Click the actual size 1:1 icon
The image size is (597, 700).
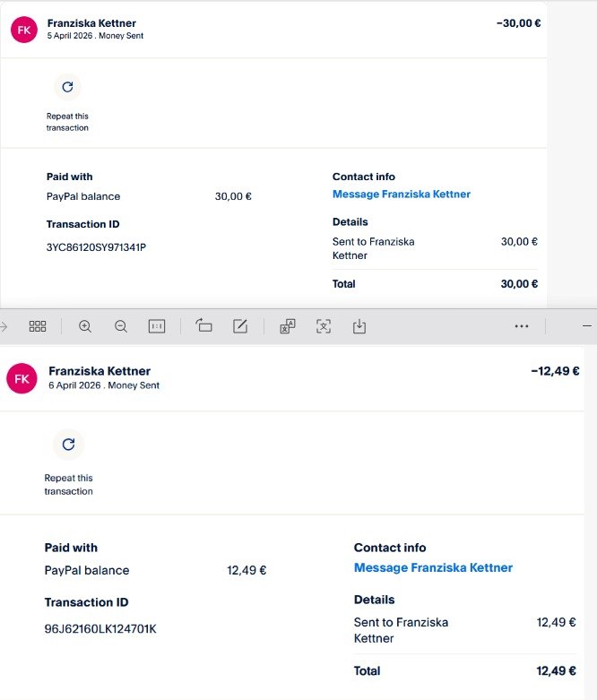pyautogui.click(x=157, y=327)
